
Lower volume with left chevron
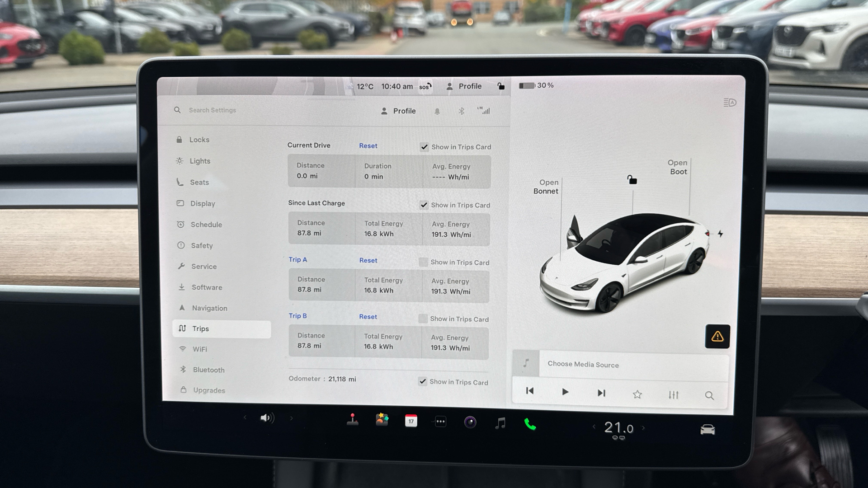click(x=245, y=418)
